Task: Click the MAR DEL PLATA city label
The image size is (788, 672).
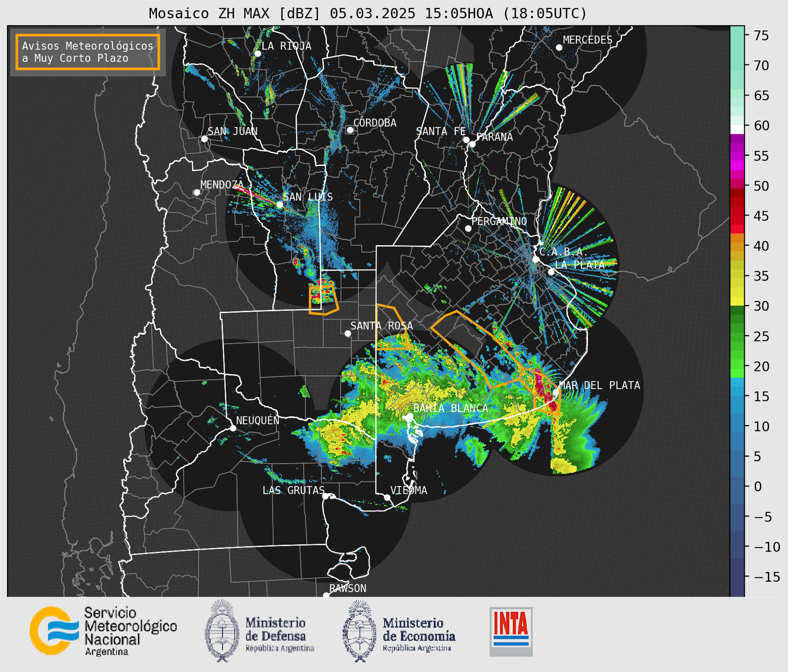Action: [x=599, y=385]
